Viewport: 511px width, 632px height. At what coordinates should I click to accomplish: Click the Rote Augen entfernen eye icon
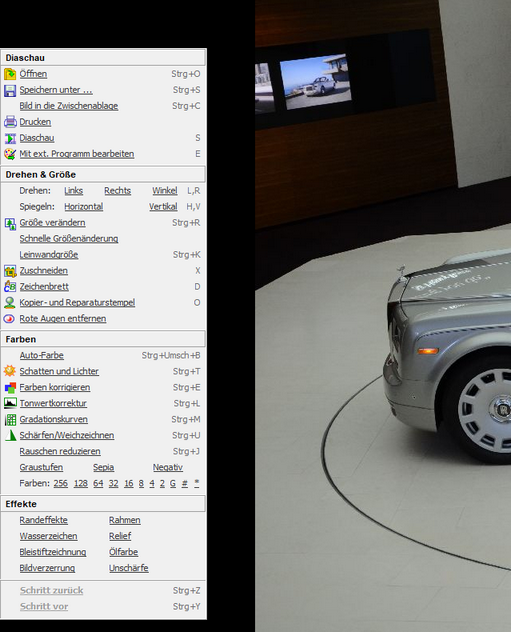(10, 319)
